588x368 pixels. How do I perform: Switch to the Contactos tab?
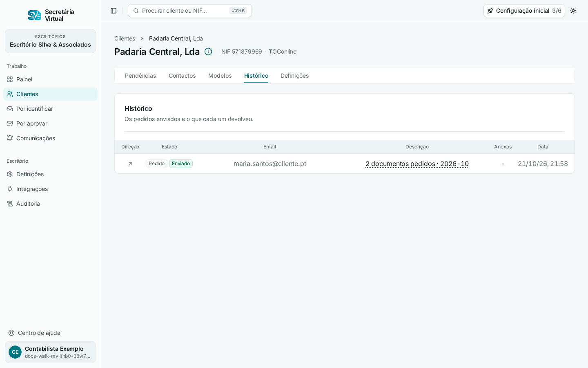pos(182,76)
